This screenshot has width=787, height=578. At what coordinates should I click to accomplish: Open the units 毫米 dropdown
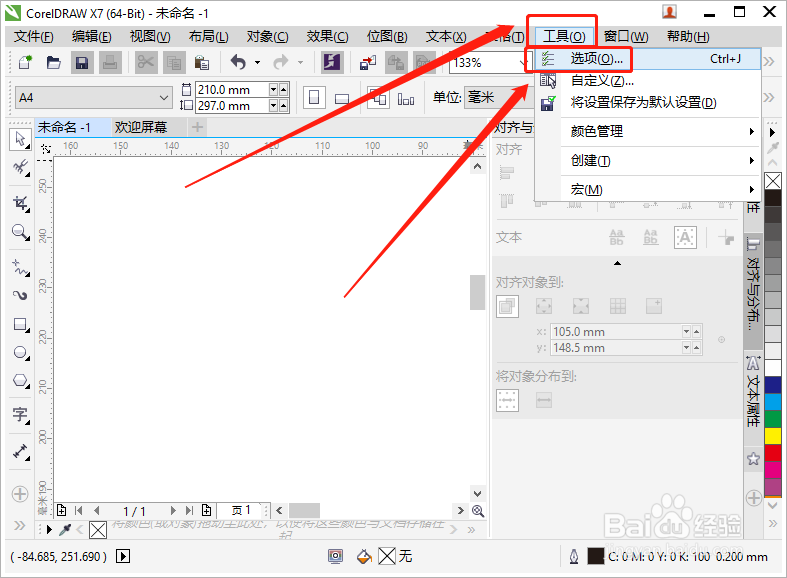click(x=499, y=97)
